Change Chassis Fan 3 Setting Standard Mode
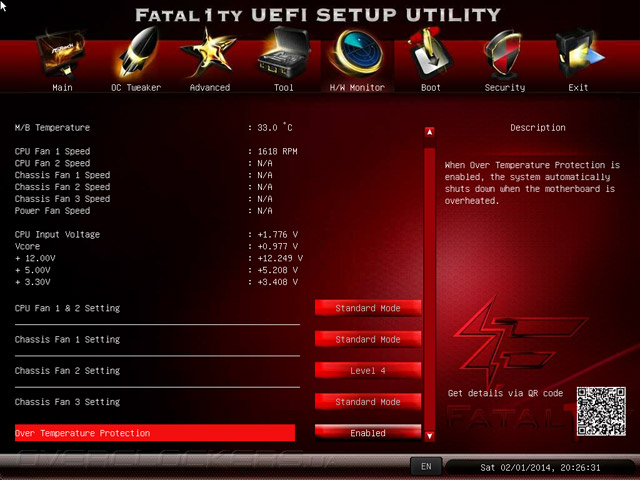The image size is (640, 480). pyautogui.click(x=368, y=402)
